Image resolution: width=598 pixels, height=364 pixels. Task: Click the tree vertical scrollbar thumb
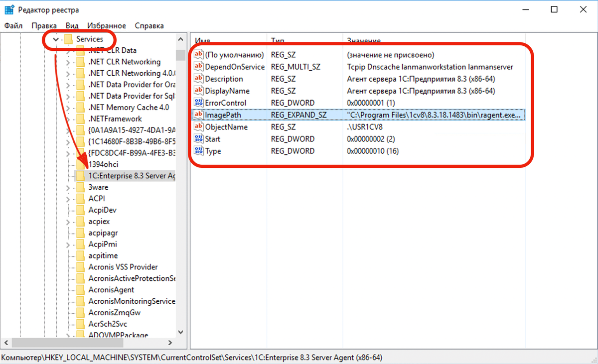coord(180,55)
